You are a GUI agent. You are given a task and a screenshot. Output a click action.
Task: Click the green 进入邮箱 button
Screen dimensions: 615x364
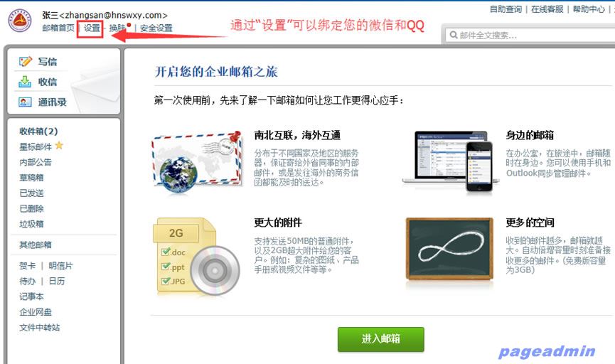(x=380, y=339)
